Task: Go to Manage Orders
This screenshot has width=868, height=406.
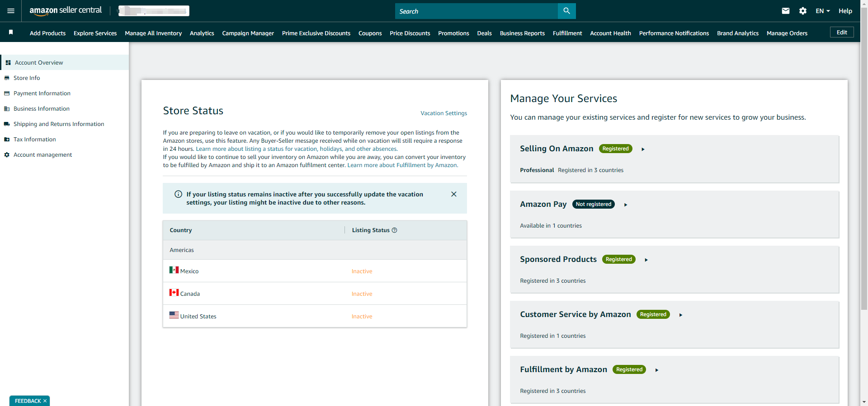Action: coord(787,33)
